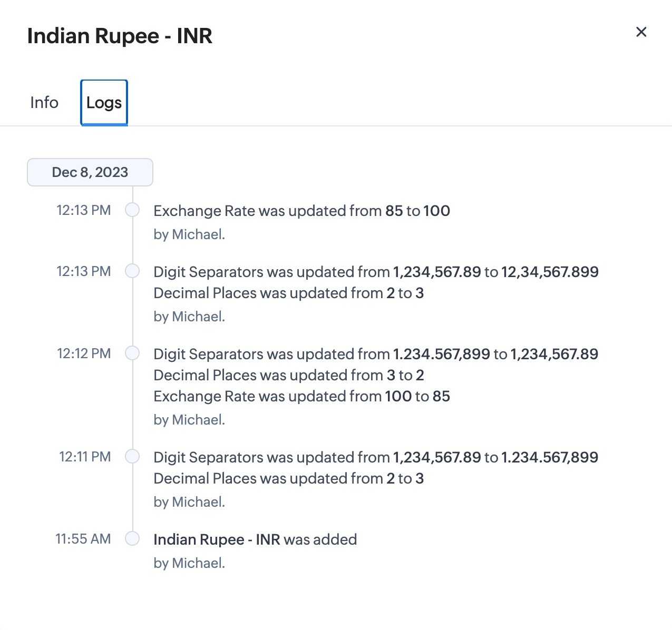Click log text 'Exchange Rate was updated from 100 to 85'
The width and height of the screenshot is (672, 630).
pos(301,396)
